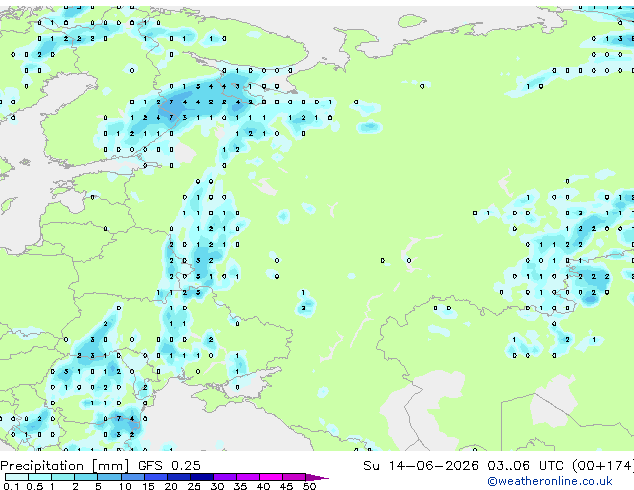Click the '30' legend scale value

coord(217,486)
